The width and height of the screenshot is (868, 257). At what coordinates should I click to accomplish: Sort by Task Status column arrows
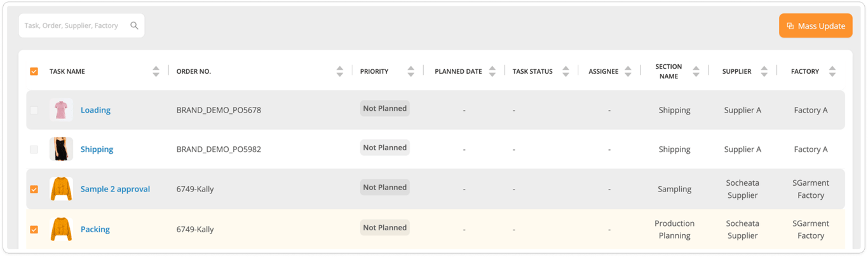click(566, 71)
